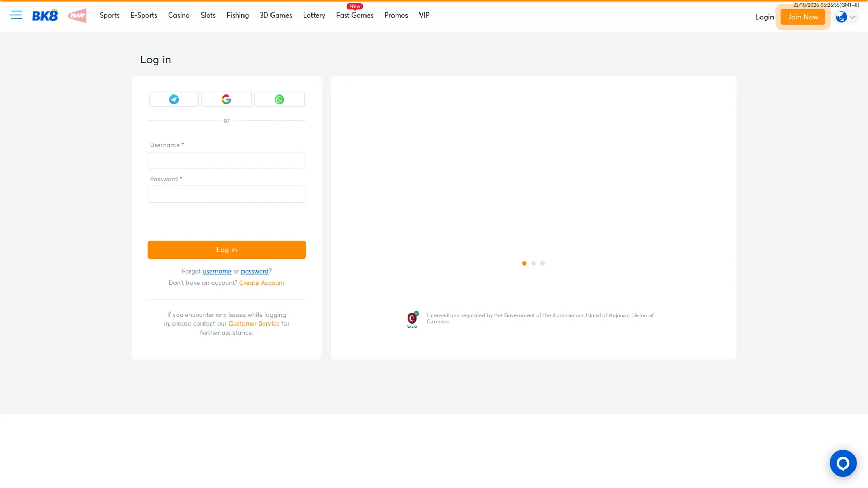
Task: Sign in with Google
Action: click(x=226, y=99)
